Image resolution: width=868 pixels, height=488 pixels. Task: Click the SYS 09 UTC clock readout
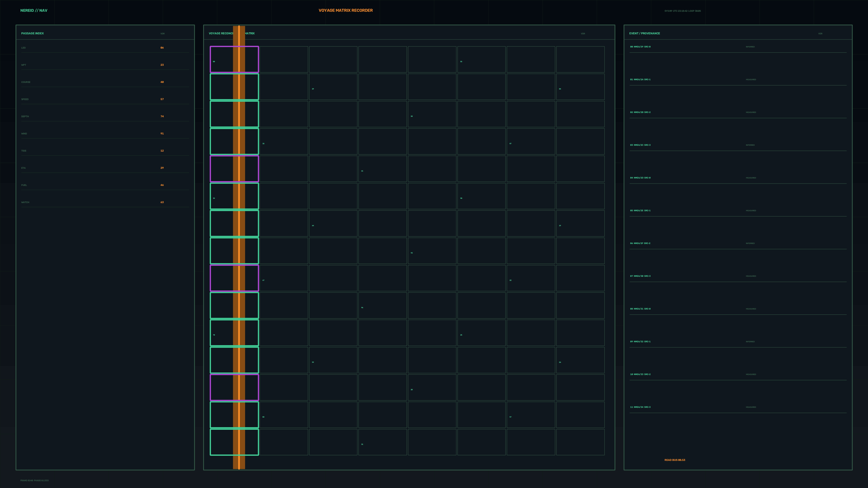click(682, 11)
